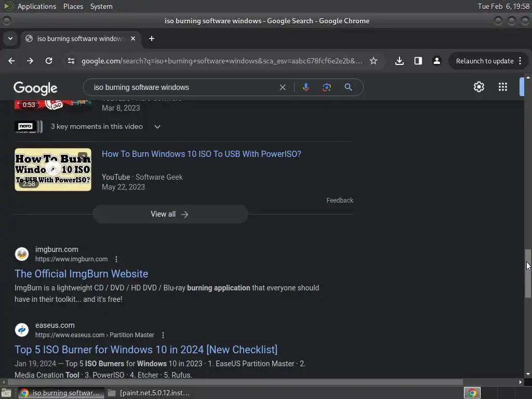This screenshot has height=399, width=532.
Task: Click the easeus.com favicon
Action: pos(22,330)
